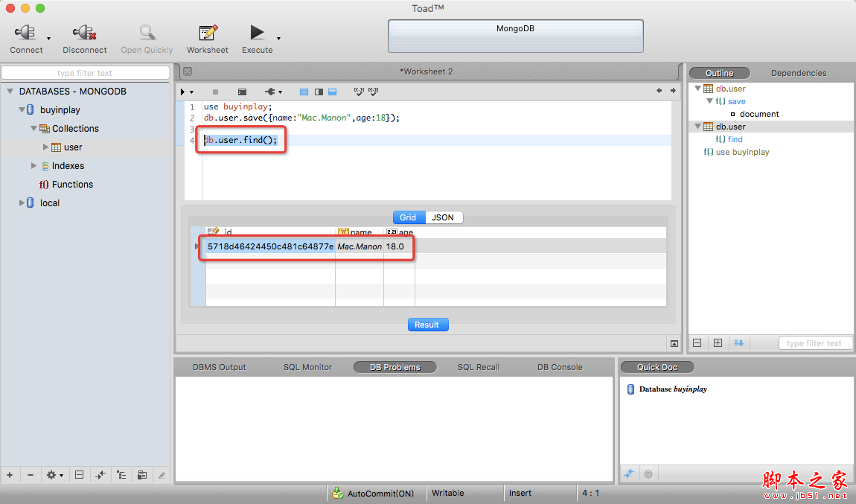This screenshot has width=856, height=504.
Task: Switch results to JSON view
Action: click(x=443, y=217)
